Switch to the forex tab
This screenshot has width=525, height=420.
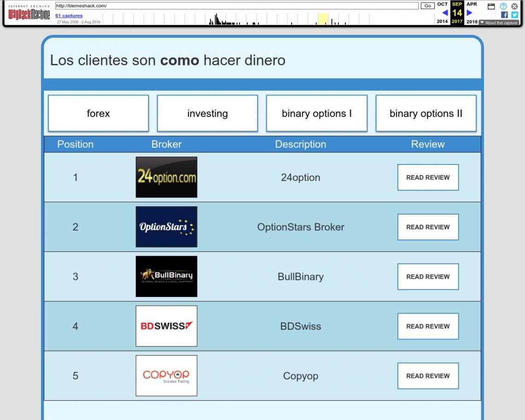[x=99, y=113]
